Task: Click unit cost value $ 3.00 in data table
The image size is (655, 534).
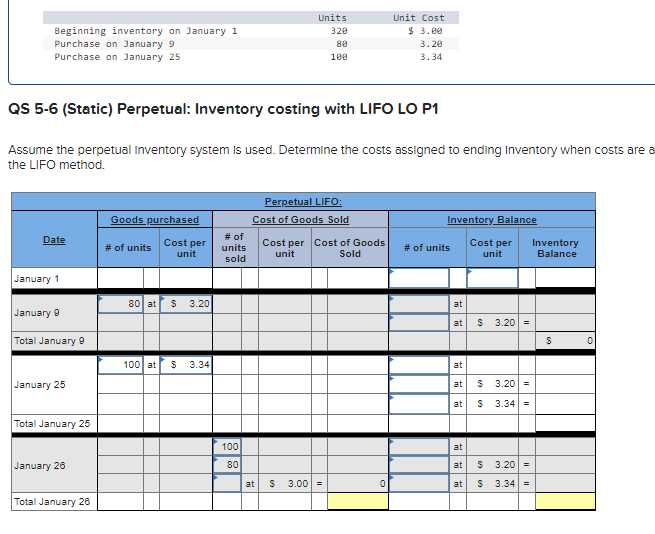Action: click(x=425, y=31)
